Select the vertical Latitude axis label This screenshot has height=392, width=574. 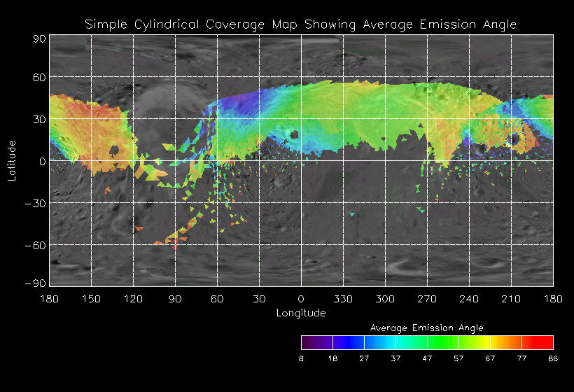pyautogui.click(x=12, y=160)
